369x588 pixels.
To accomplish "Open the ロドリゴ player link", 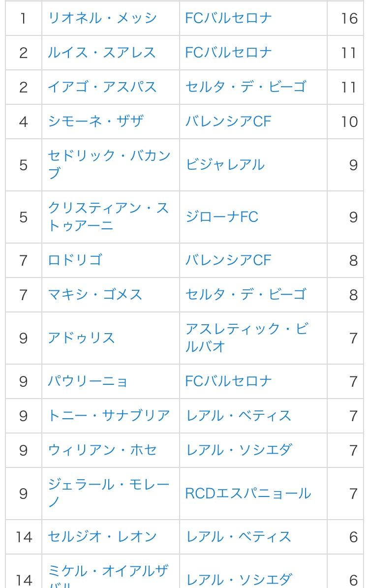I will coord(75,260).
